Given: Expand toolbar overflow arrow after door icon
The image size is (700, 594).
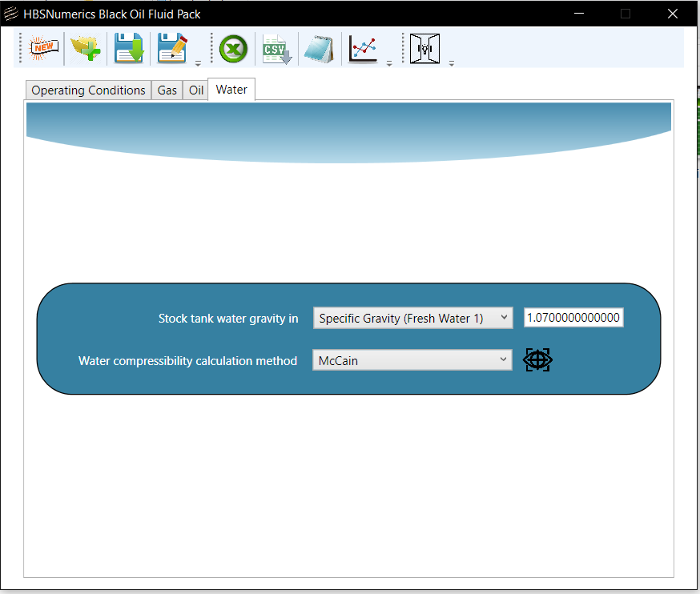Looking at the screenshot, I should [x=452, y=63].
